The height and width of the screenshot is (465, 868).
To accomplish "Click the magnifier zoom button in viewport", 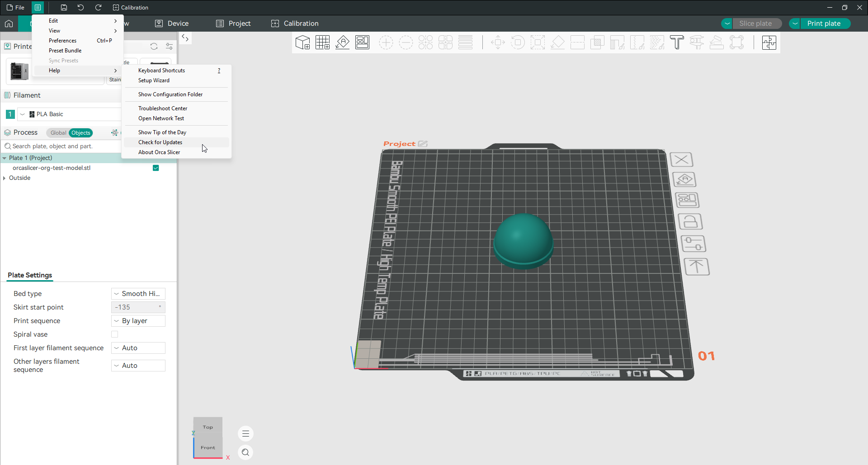I will pyautogui.click(x=245, y=452).
